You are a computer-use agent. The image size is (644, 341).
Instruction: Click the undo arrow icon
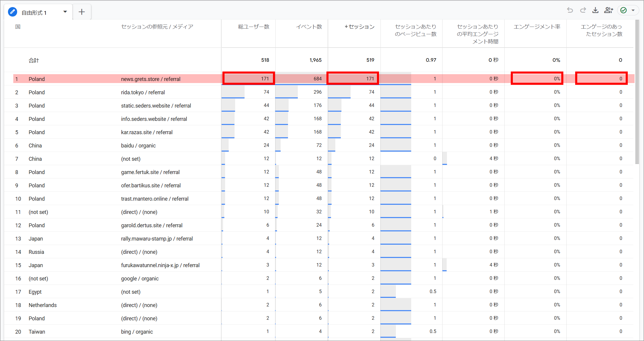570,10
